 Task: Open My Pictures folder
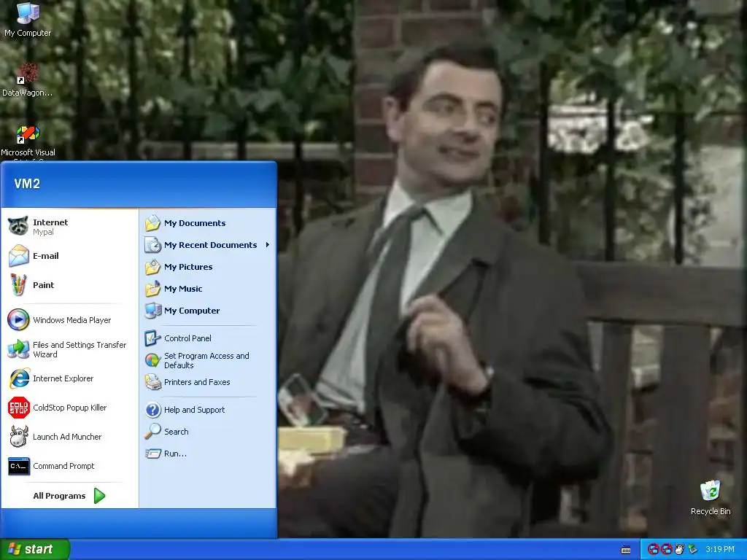[208, 267]
